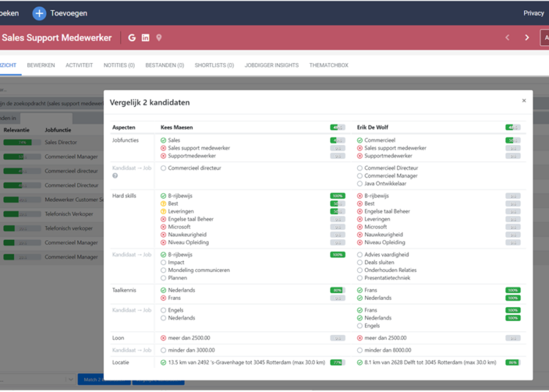
Task: Close the Vergelijk 2 kandidaten dialog
Action: [523, 101]
